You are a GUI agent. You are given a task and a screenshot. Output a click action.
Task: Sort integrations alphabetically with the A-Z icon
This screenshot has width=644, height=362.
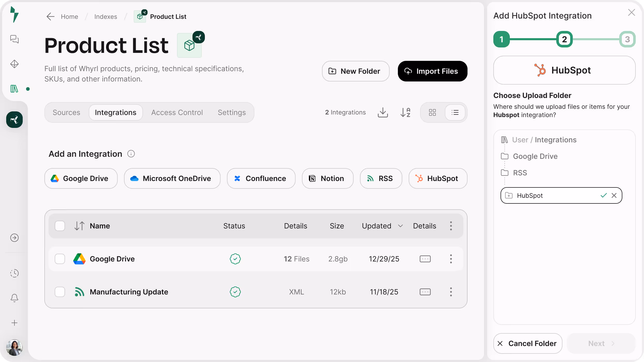405,112
